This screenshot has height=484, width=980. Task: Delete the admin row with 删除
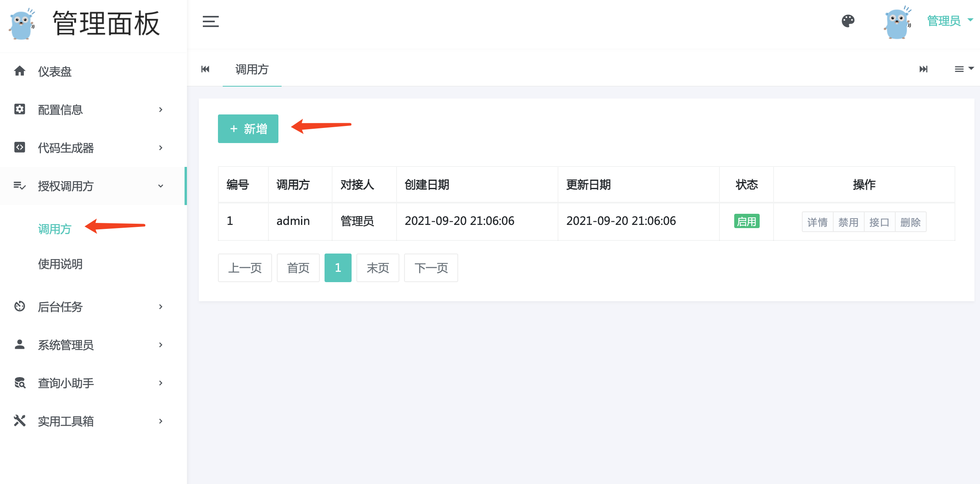(910, 222)
